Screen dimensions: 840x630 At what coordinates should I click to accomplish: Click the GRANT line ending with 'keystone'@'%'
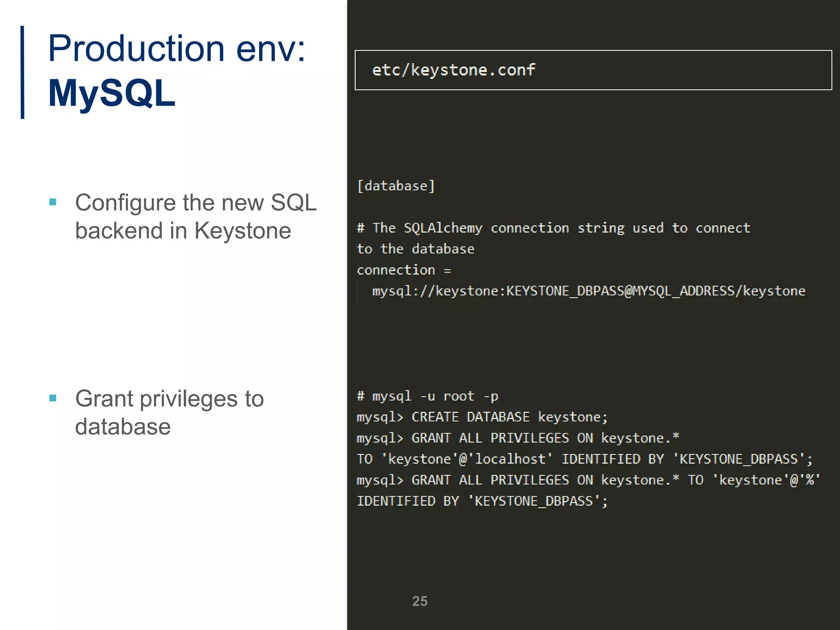coord(589,480)
